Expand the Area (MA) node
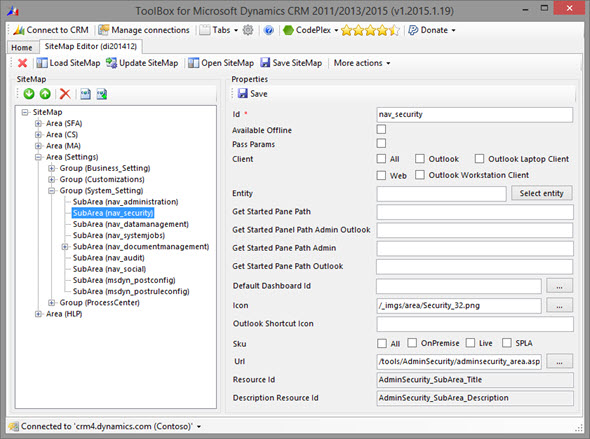 (38, 146)
